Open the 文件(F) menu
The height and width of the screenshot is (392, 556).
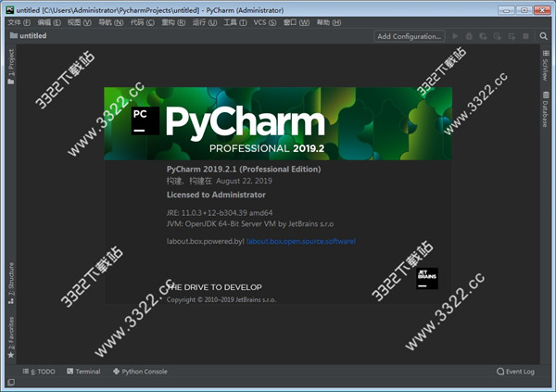19,22
